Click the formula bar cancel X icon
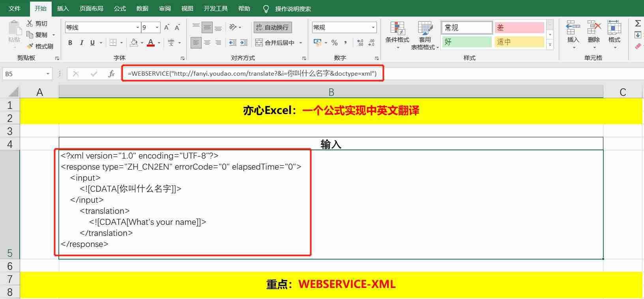Viewport: 644px width, 299px height. (76, 74)
